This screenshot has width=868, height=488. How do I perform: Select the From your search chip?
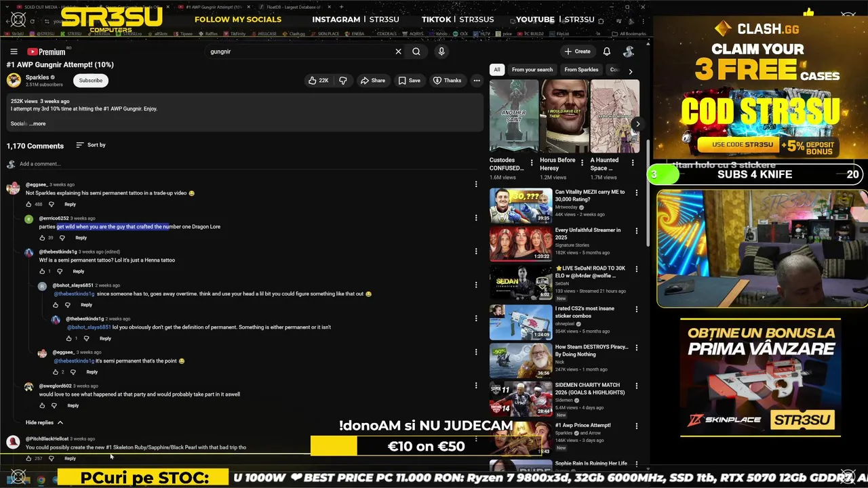[x=532, y=70]
